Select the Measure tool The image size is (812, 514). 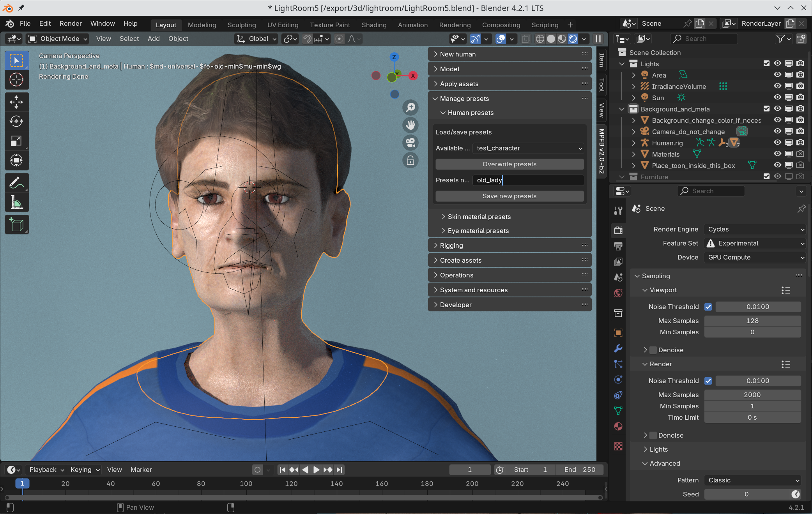click(x=16, y=202)
